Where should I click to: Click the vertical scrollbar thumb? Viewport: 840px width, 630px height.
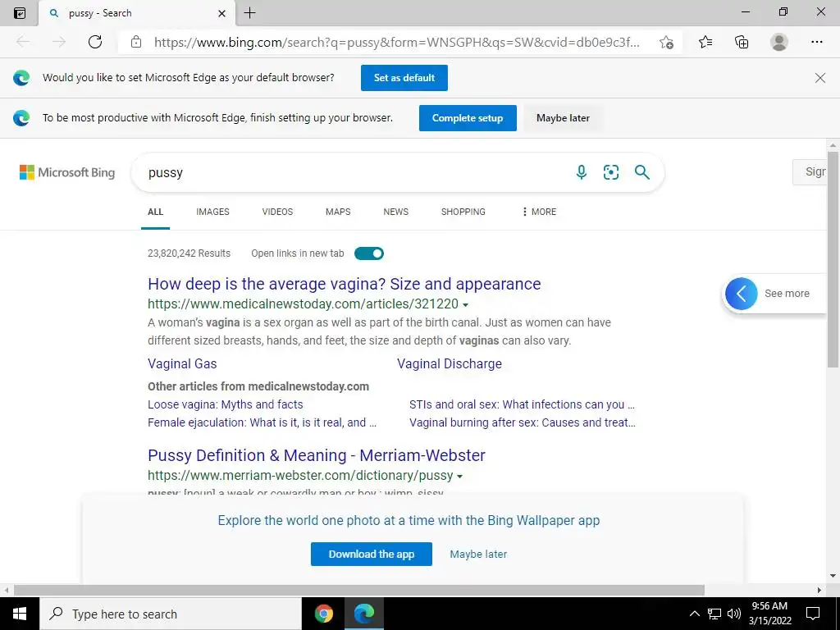[833, 260]
